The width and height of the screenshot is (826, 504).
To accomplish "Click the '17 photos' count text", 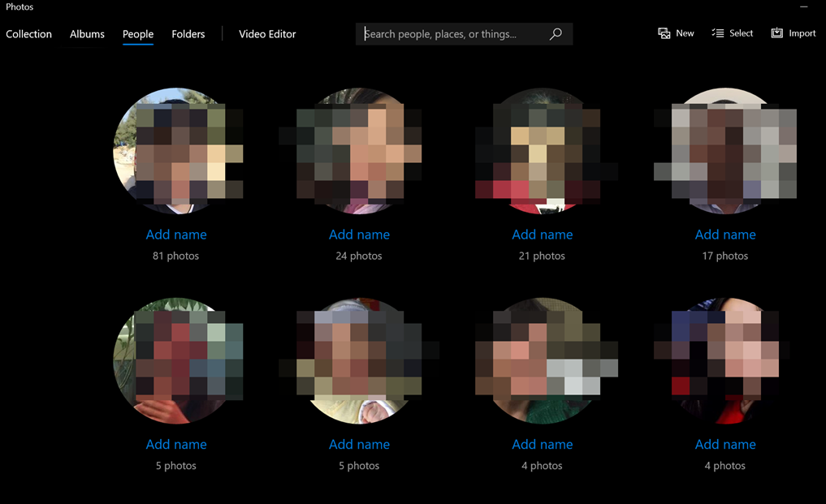I will click(724, 256).
